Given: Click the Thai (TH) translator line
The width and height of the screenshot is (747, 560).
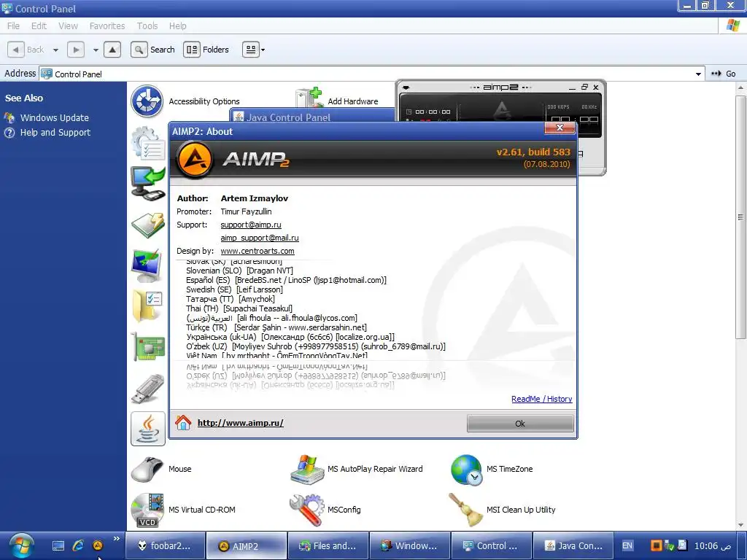Looking at the screenshot, I should click(x=239, y=308).
